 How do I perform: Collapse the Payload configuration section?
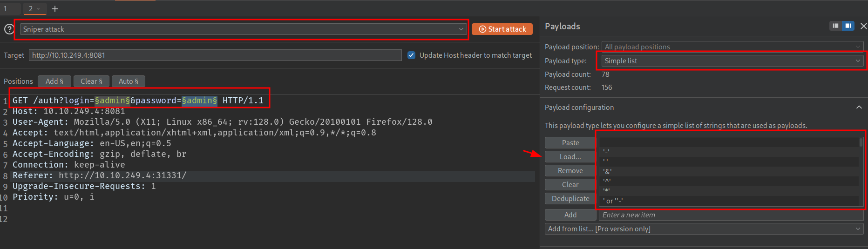(859, 108)
